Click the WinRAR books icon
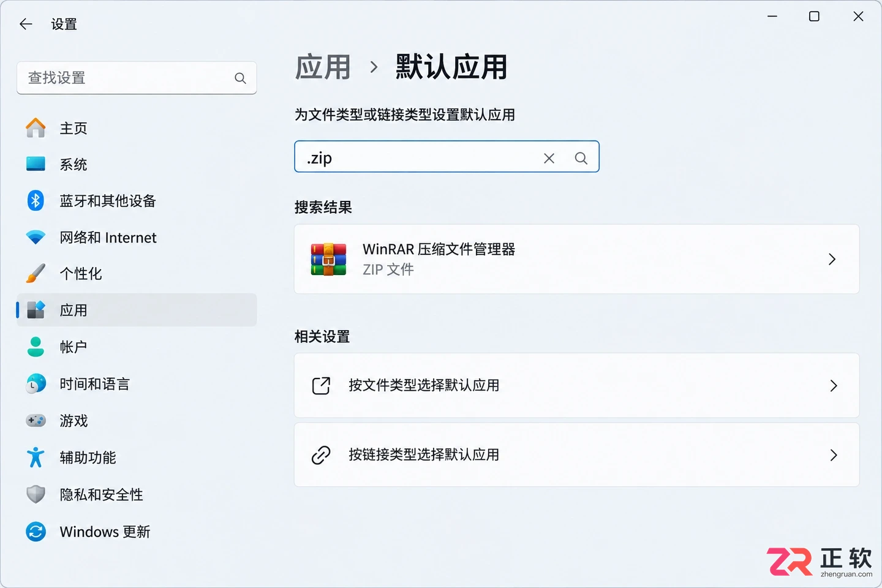This screenshot has height=588, width=882. [x=328, y=259]
